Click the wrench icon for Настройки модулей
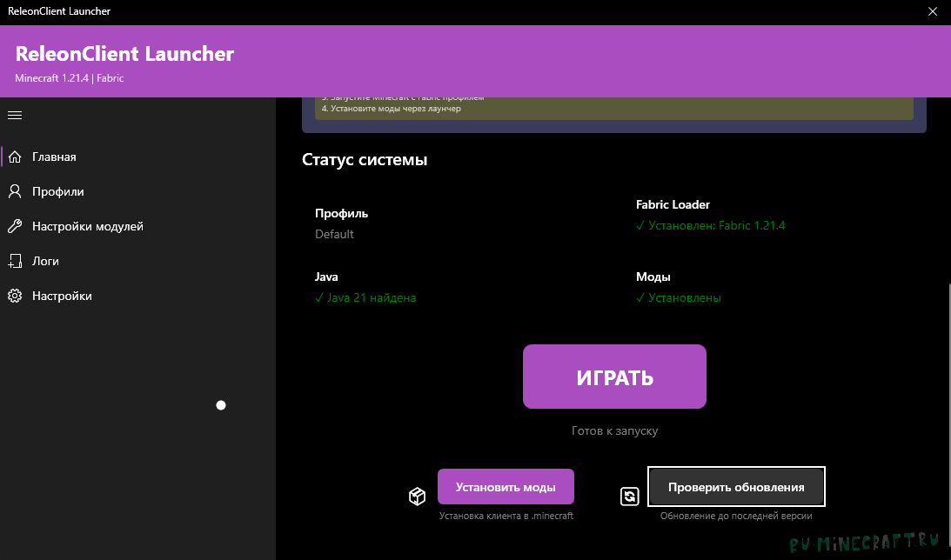 14,226
